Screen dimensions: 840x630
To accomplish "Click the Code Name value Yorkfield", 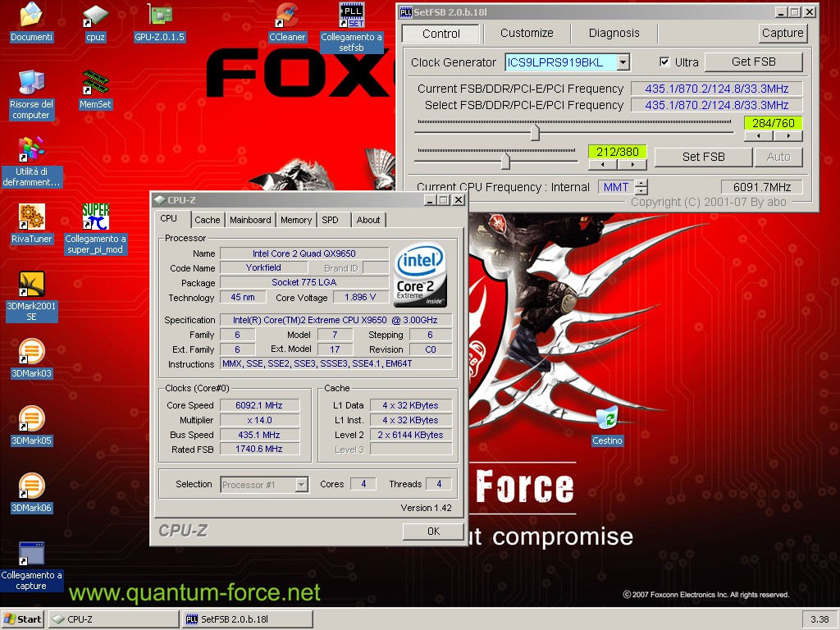I will (x=263, y=268).
